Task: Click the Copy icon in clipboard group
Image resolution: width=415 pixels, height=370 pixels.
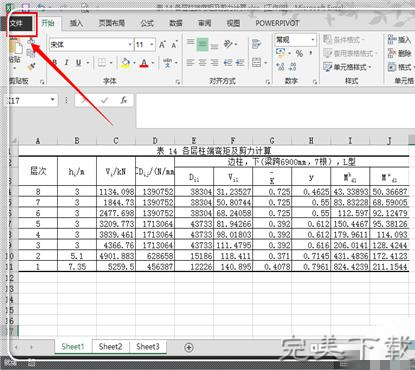Action: coord(31,53)
